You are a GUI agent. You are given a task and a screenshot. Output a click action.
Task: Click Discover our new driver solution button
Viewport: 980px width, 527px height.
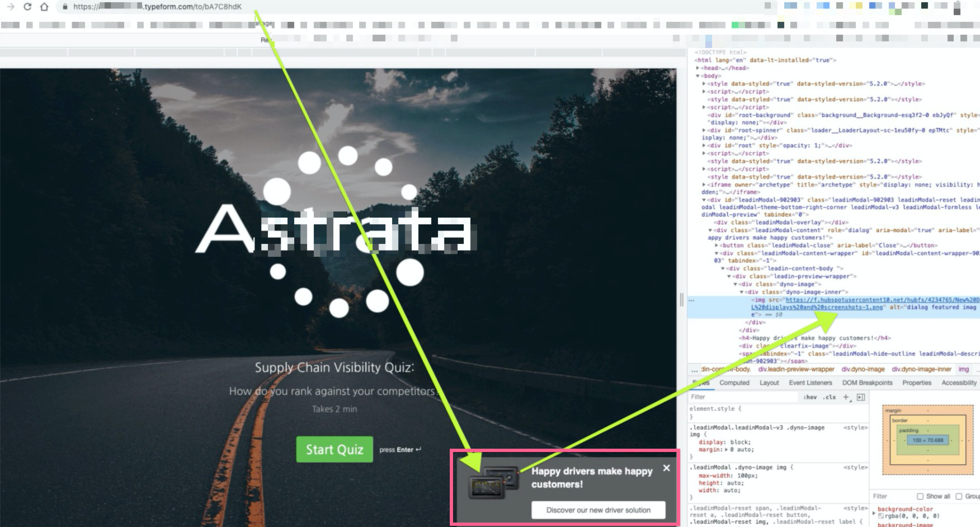pos(598,510)
